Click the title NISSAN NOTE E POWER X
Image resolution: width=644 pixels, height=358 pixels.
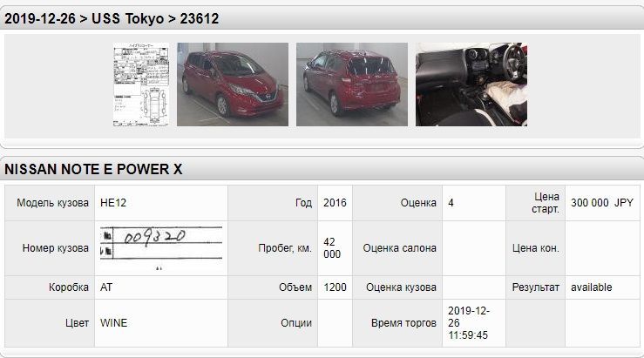93,169
